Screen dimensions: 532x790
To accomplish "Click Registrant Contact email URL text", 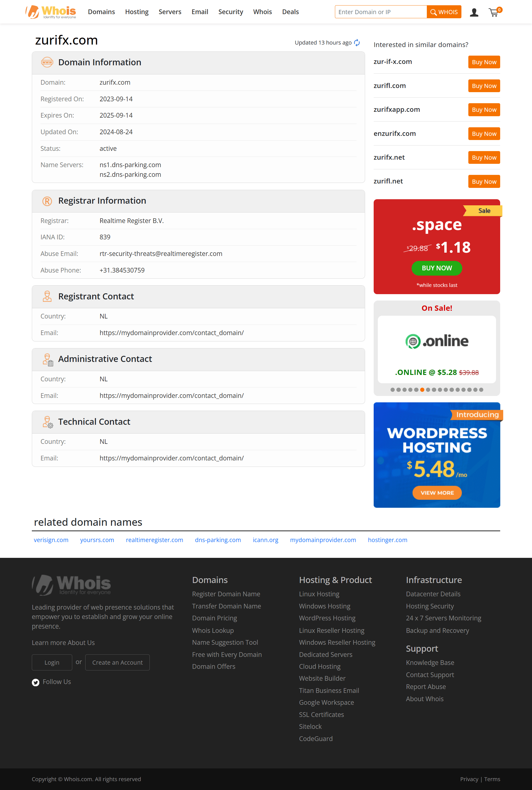I will (171, 333).
